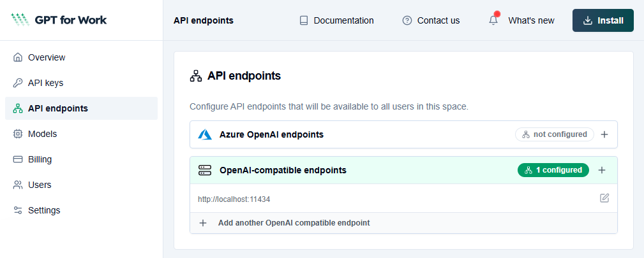Image resolution: width=644 pixels, height=258 pixels.
Task: Navigate to Billing
Action: (81, 159)
